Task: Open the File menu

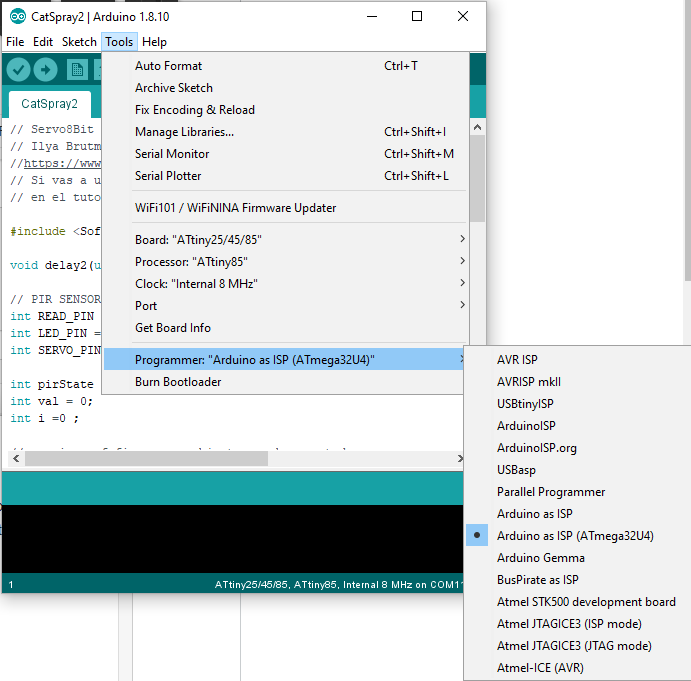Action: tap(15, 42)
